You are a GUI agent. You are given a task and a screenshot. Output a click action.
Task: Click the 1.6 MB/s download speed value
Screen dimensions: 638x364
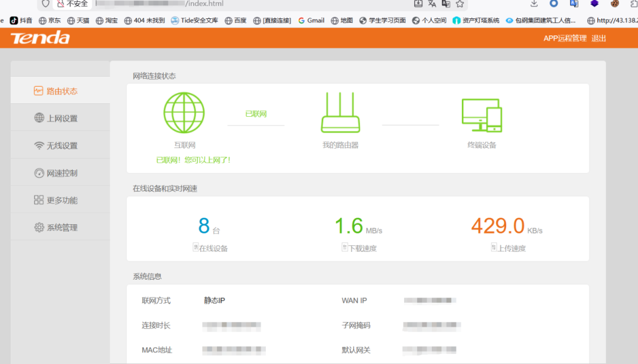click(x=349, y=226)
